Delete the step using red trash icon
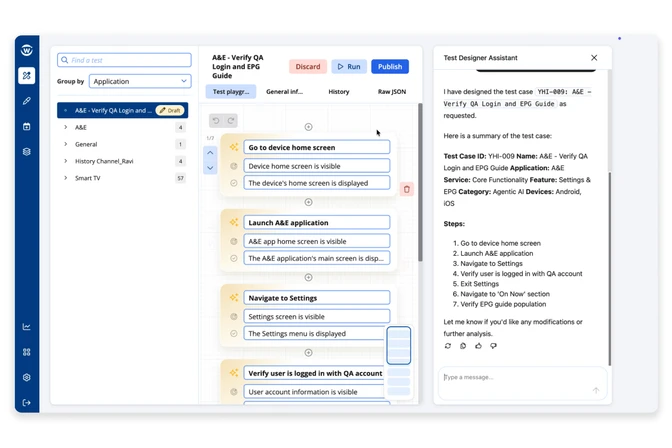This screenshot has height=448, width=672. click(406, 189)
